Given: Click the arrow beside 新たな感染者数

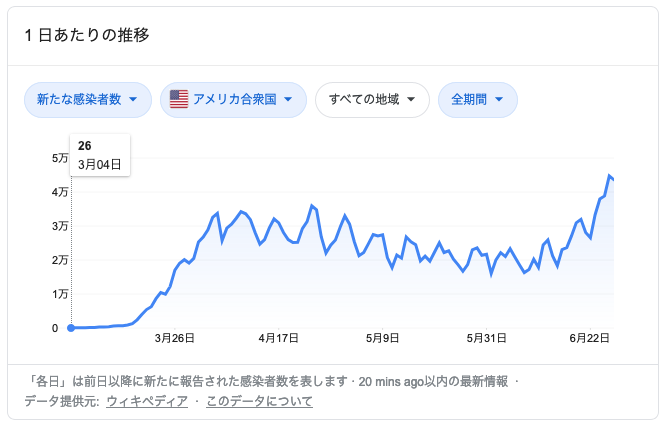Looking at the screenshot, I should pos(133,99).
